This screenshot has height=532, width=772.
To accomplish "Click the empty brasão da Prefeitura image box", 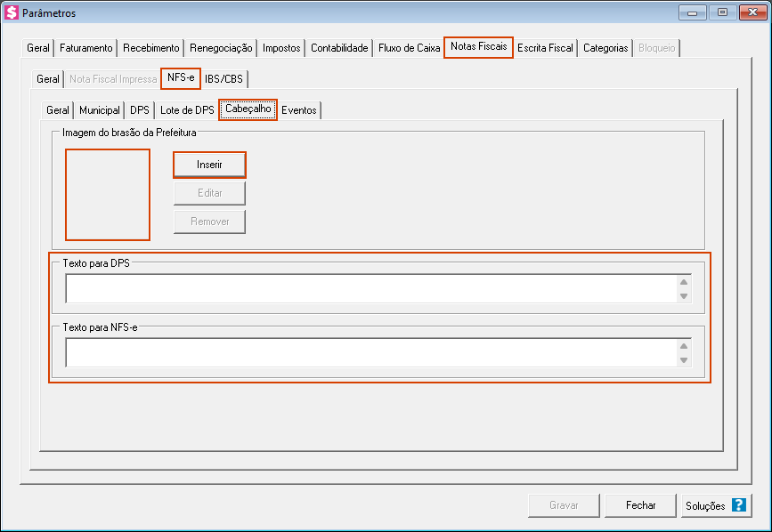I will click(x=108, y=195).
